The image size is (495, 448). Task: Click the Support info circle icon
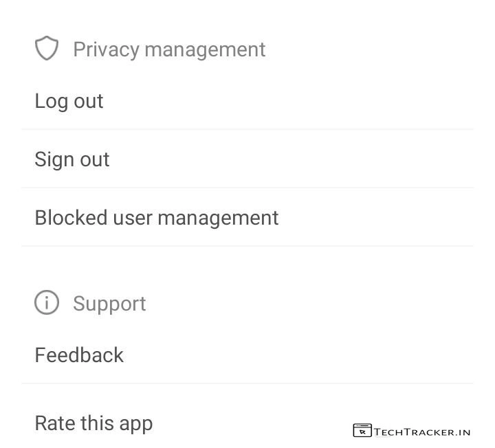point(47,302)
